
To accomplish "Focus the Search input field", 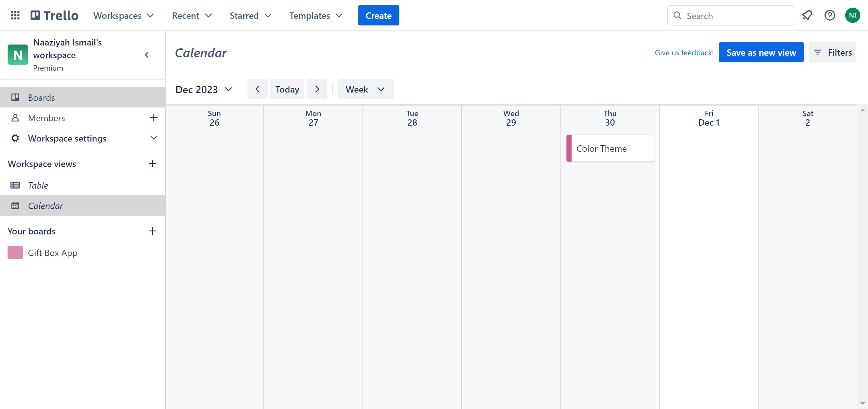I will coord(730,16).
